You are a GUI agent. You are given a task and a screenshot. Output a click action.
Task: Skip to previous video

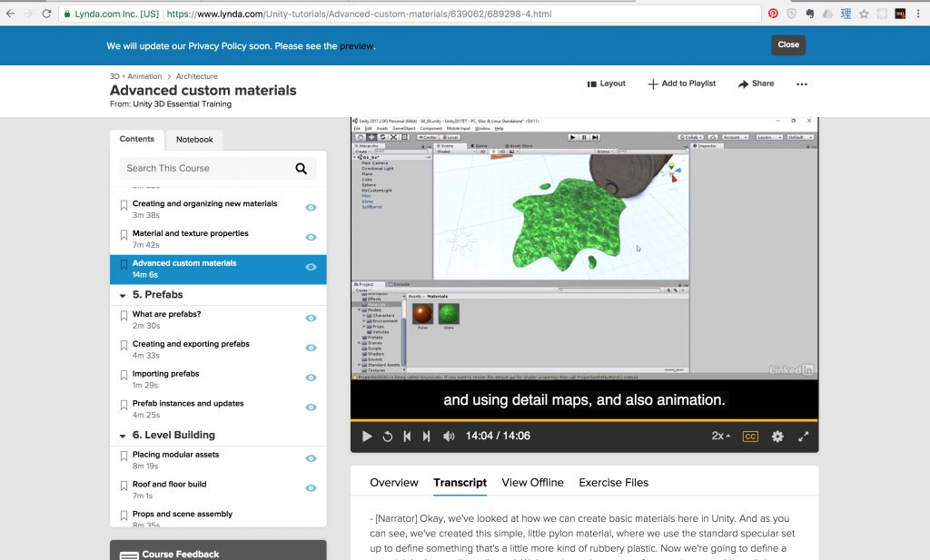coord(407,437)
